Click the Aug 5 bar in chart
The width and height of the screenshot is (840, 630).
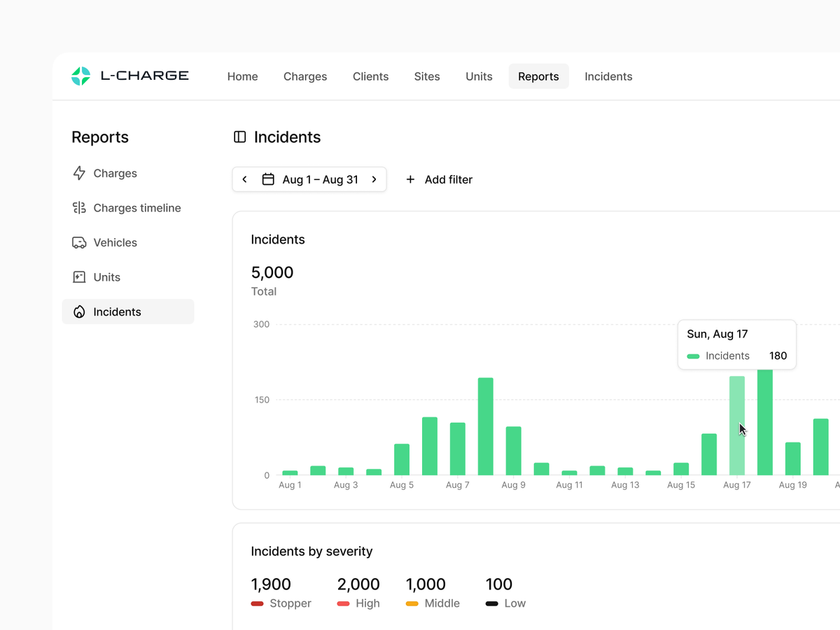pos(402,459)
